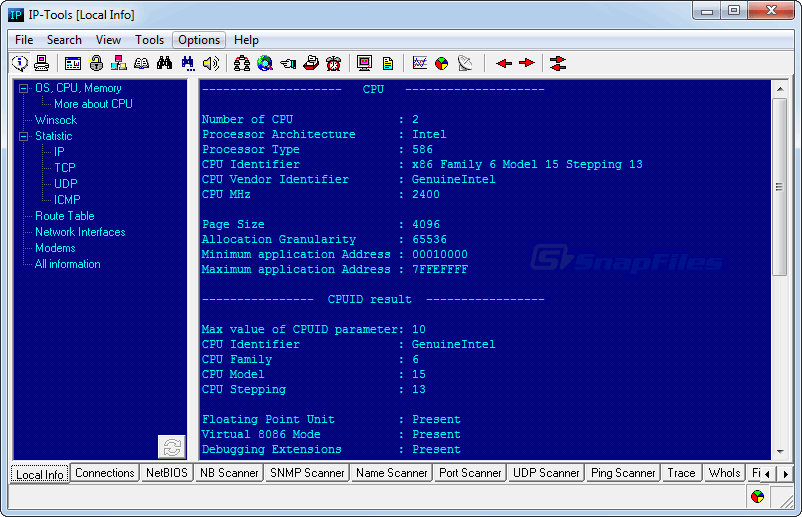The image size is (802, 517).
Task: Switch to the UDP Scanner tab
Action: point(546,473)
